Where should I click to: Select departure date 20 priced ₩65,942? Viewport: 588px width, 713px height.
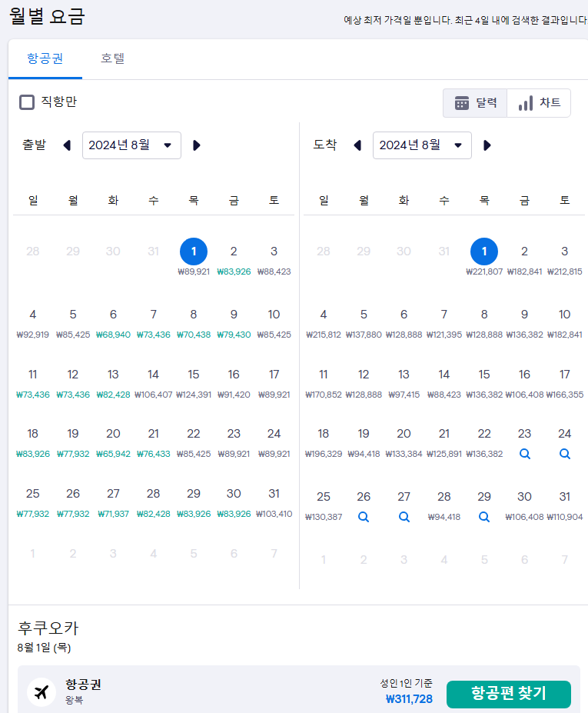(x=113, y=442)
